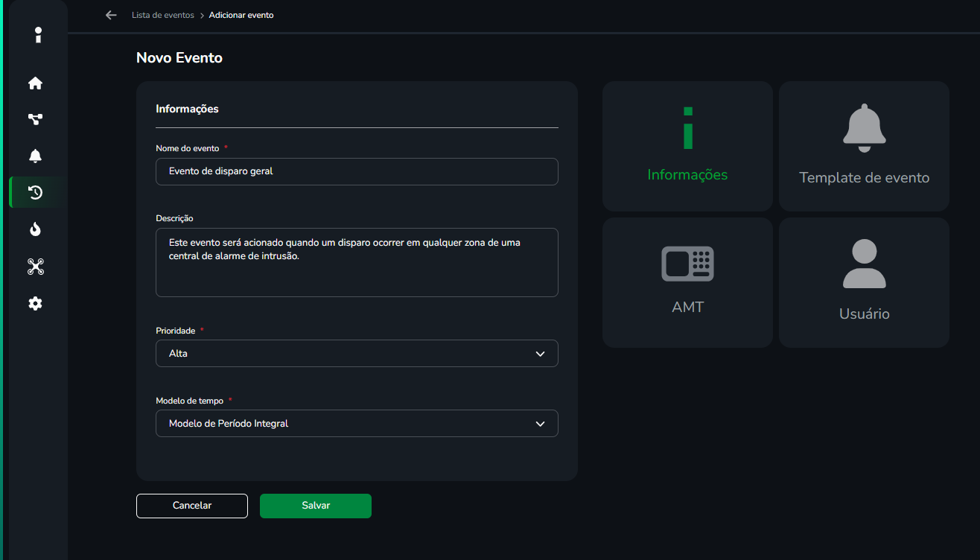Click the Nome do evento input field
This screenshot has width=980, height=560.
(x=357, y=171)
